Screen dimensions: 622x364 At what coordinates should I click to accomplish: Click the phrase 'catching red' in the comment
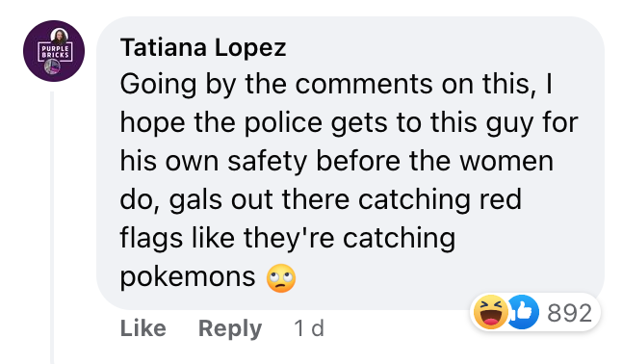click(440, 199)
